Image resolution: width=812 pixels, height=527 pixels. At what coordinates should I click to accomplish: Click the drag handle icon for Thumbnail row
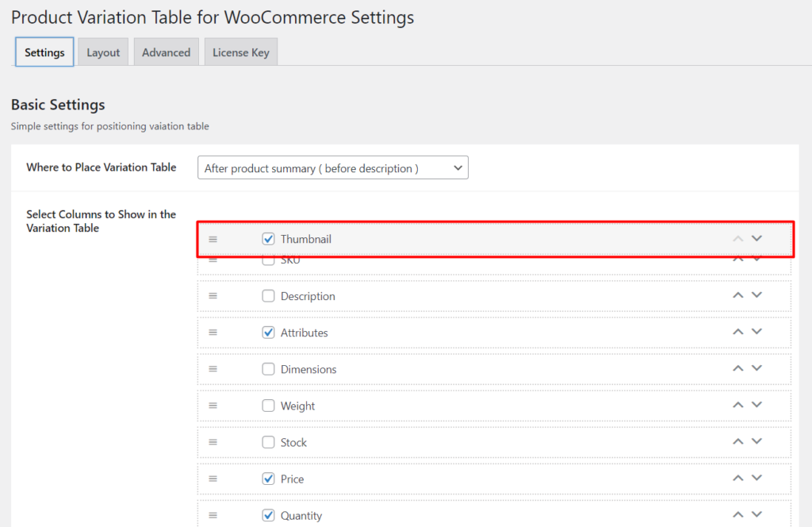pos(213,240)
